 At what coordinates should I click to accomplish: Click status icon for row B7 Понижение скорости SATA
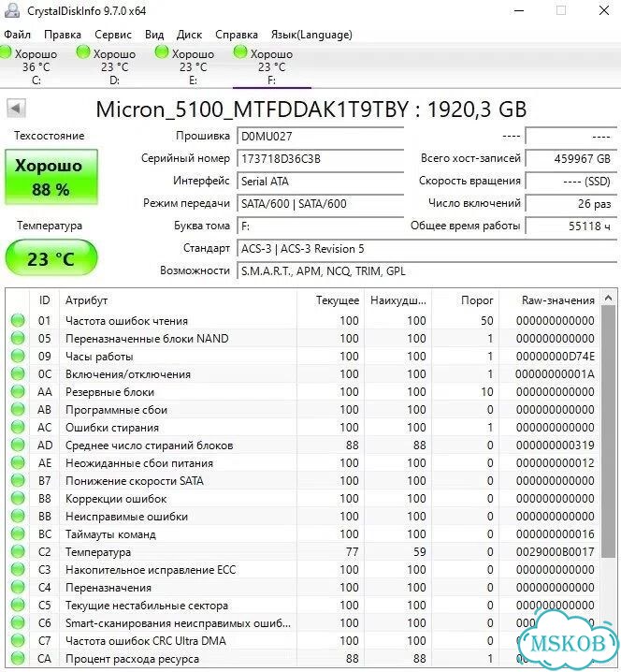pos(18,480)
